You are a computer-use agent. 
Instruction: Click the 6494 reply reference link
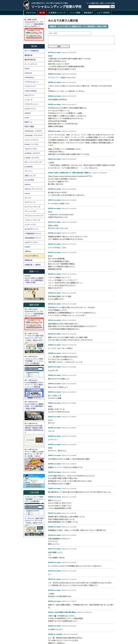pyautogui.click(x=50, y=448)
